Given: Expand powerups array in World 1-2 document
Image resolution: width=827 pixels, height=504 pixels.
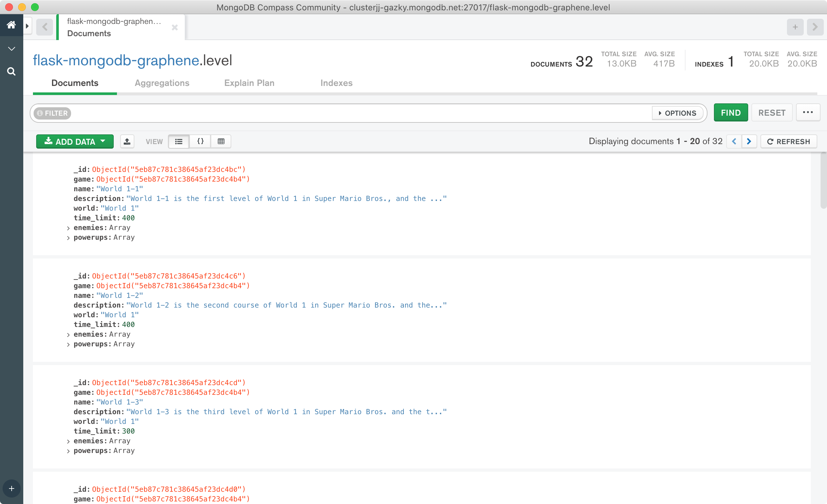Looking at the screenshot, I should [68, 345].
